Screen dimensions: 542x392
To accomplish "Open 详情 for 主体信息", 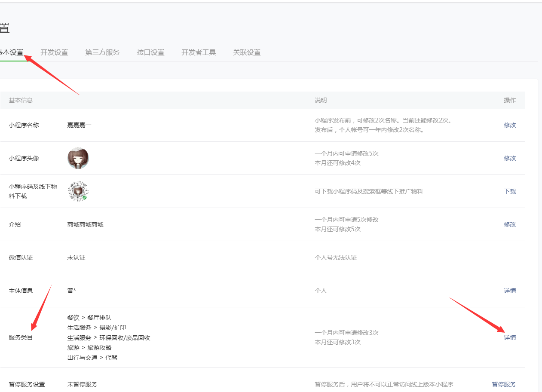I will click(510, 291).
